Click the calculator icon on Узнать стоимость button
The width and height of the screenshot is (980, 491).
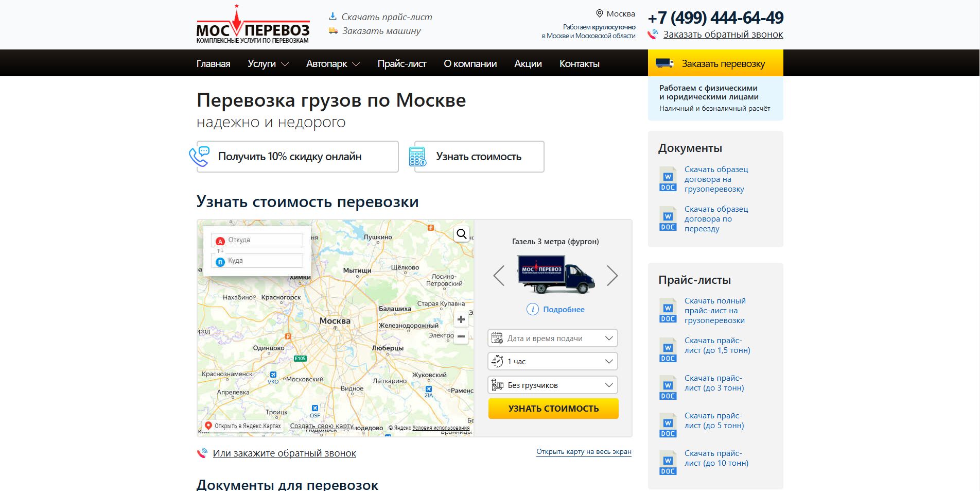pyautogui.click(x=417, y=157)
